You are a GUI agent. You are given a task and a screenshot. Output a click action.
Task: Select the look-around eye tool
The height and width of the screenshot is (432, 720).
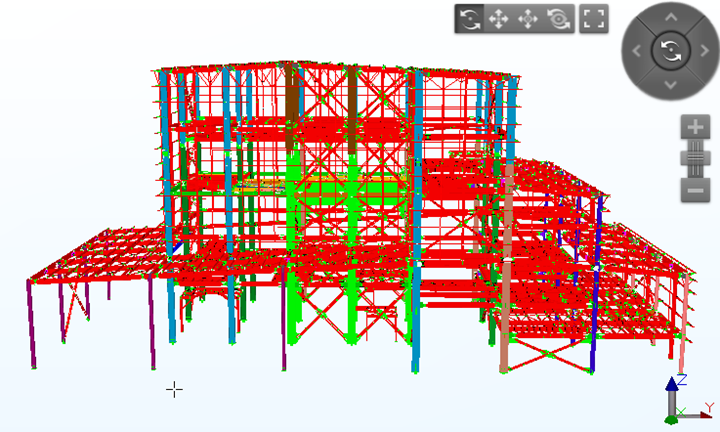tap(558, 19)
